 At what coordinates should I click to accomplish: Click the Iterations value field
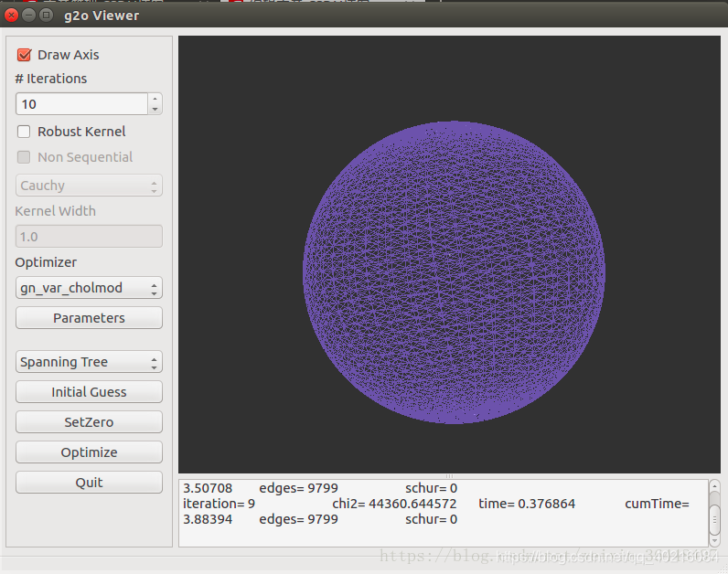pos(81,104)
